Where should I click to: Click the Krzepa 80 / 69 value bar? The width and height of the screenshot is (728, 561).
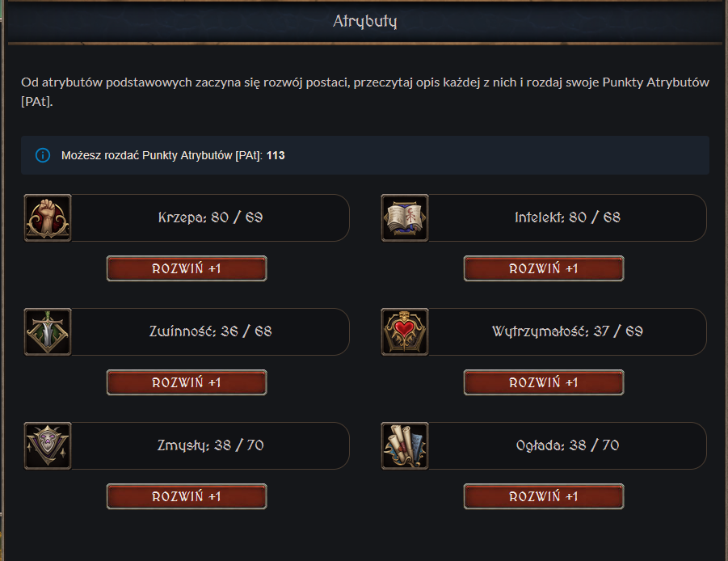tap(211, 217)
